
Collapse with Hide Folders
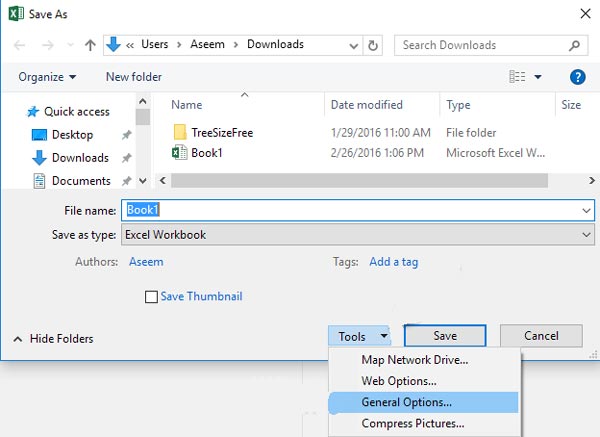pyautogui.click(x=54, y=339)
